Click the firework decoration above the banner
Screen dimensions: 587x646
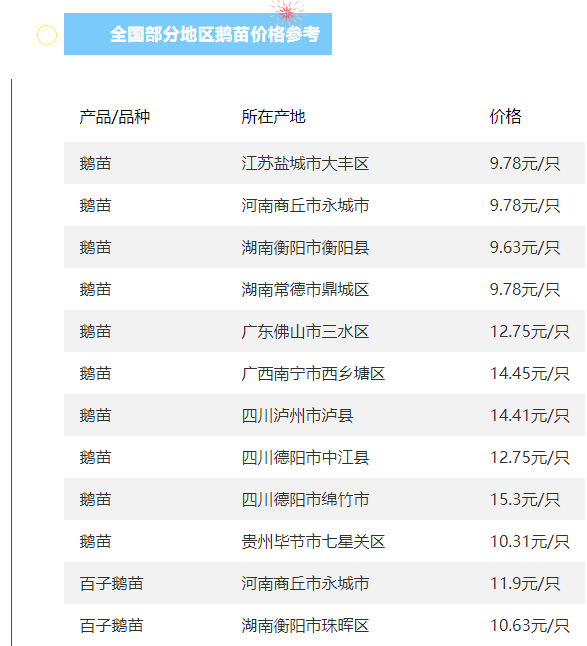click(286, 11)
